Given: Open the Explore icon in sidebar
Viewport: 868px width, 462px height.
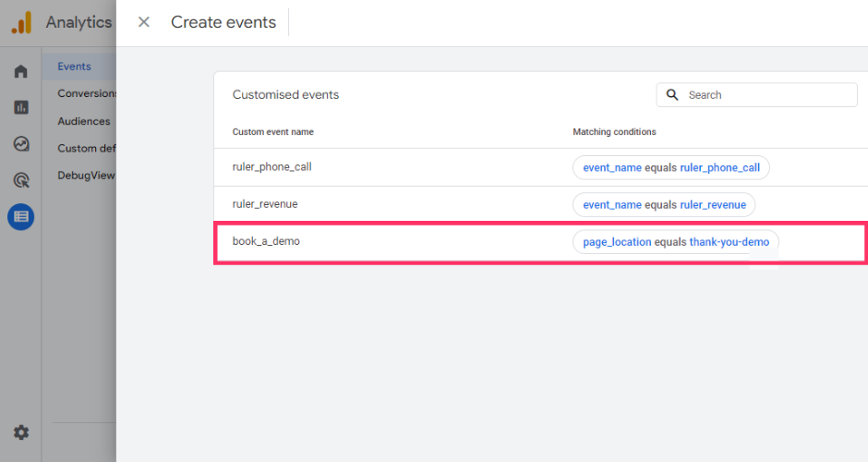Looking at the screenshot, I should click(20, 143).
